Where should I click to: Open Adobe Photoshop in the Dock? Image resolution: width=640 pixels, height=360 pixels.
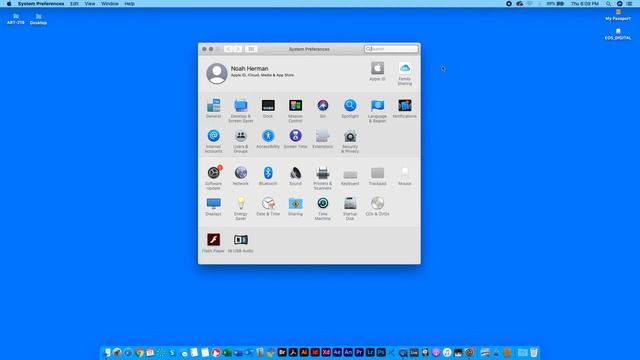(381, 352)
